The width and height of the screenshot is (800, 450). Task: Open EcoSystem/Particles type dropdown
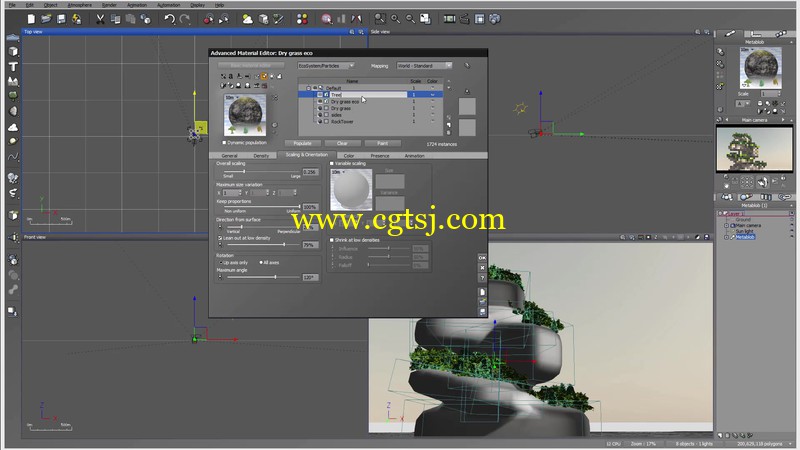point(326,65)
